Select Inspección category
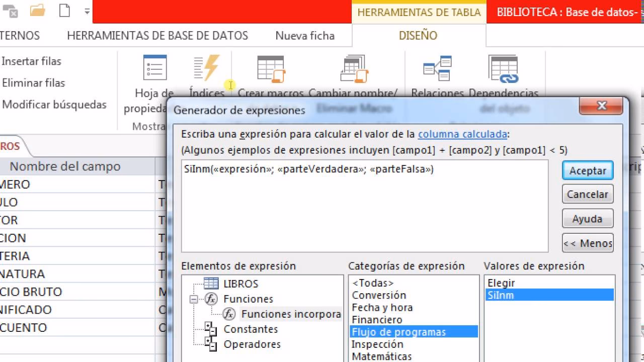 pos(377,344)
